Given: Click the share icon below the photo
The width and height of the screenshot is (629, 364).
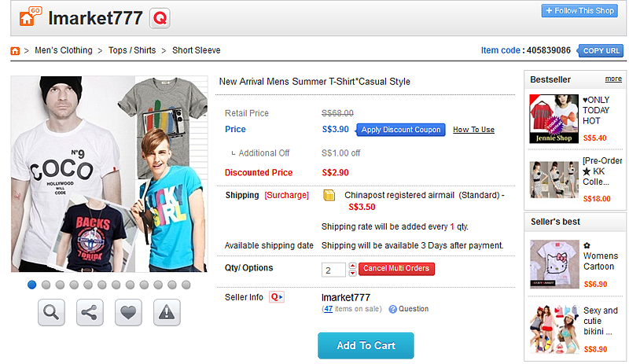Looking at the screenshot, I should (89, 312).
